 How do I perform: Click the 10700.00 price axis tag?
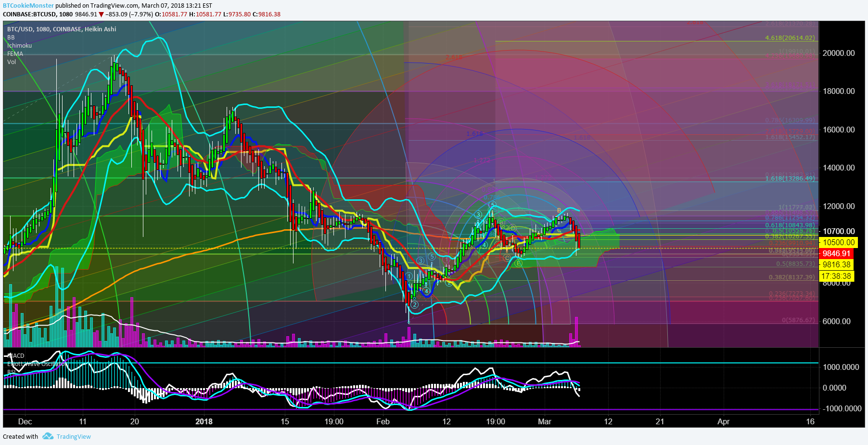tap(839, 231)
